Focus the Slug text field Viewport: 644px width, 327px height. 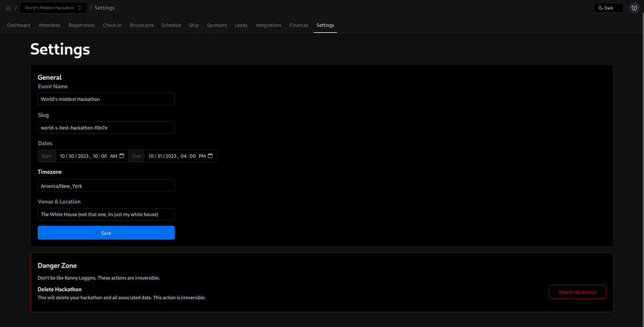click(106, 128)
